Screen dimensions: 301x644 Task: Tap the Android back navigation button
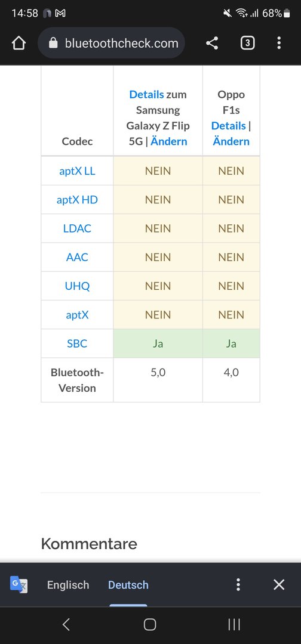point(66,625)
